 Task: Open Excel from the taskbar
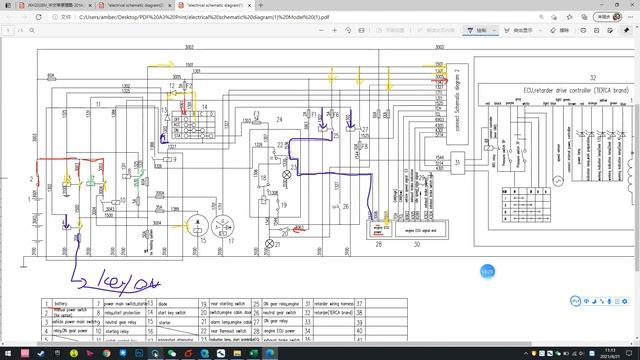(253, 353)
